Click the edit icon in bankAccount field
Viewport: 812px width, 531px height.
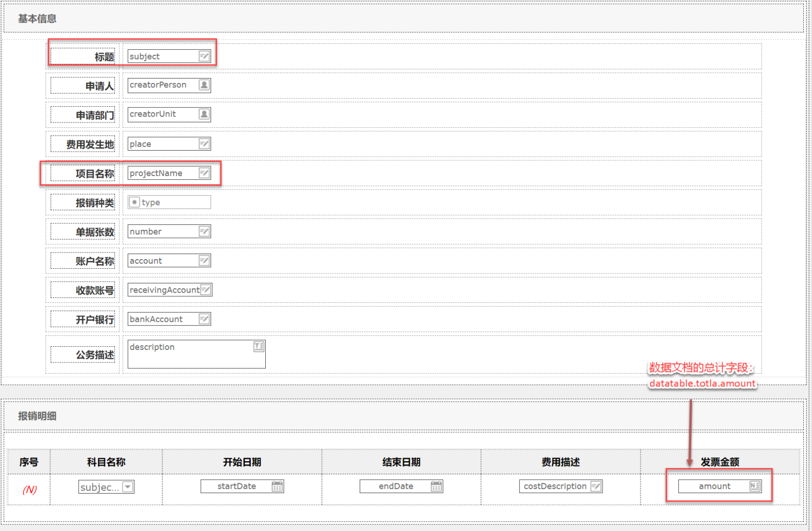pos(204,319)
